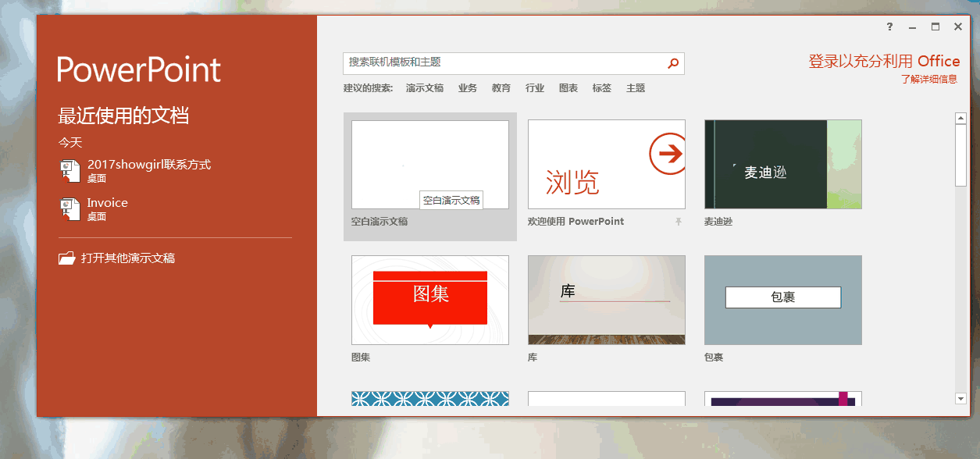Select the 图集 template thumbnail
980x459 pixels.
[x=430, y=300]
